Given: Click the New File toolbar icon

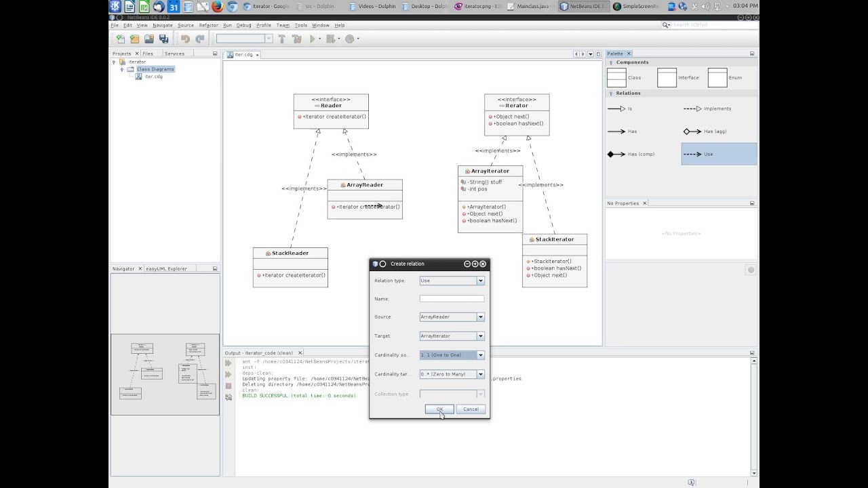Looking at the screenshot, I should click(x=121, y=39).
